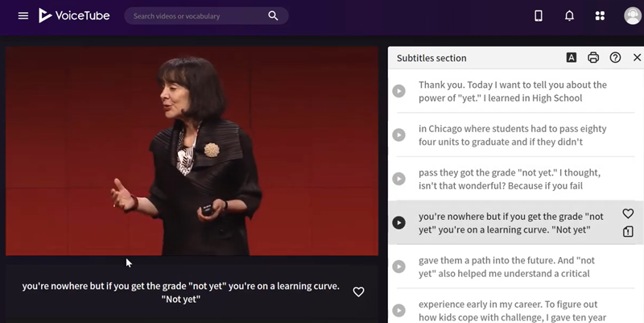Screen dimensions: 644x323
Task: Open the apps grid menu
Action: point(600,15)
